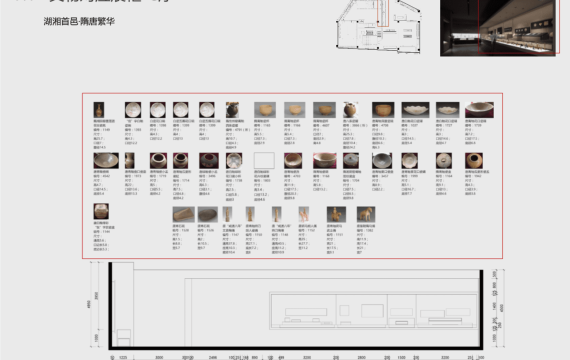The image size is (570, 360).
Task: Open the exhibition hall rendering photo
Action: tap(498, 28)
